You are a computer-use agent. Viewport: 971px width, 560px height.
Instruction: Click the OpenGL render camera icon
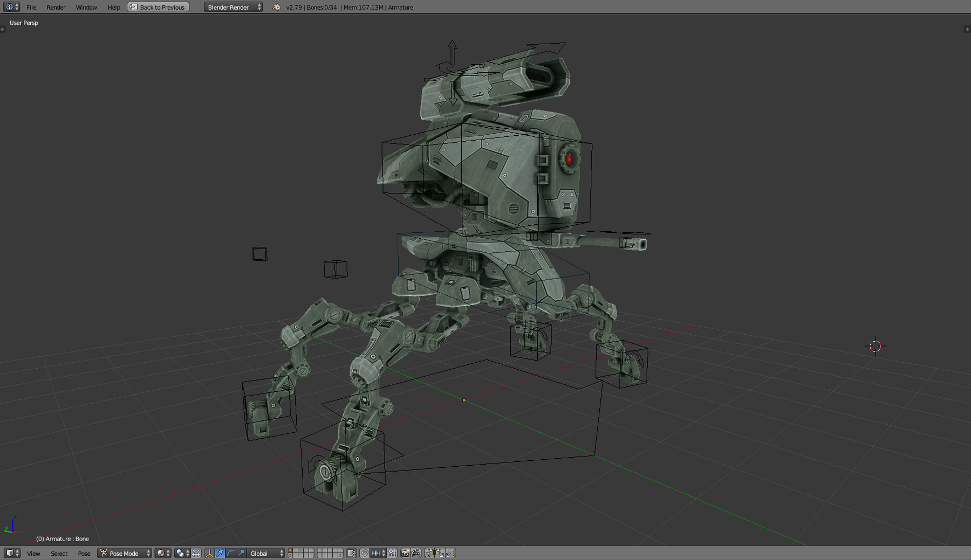click(x=405, y=554)
